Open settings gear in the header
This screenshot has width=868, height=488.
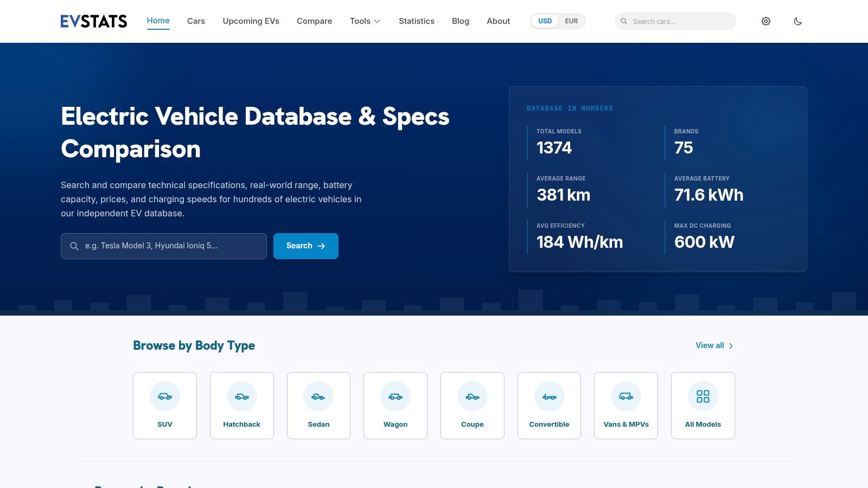point(766,21)
